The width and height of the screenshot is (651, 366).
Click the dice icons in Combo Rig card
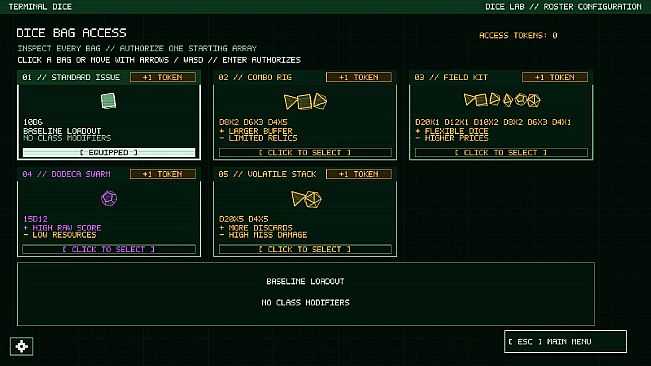click(x=305, y=101)
